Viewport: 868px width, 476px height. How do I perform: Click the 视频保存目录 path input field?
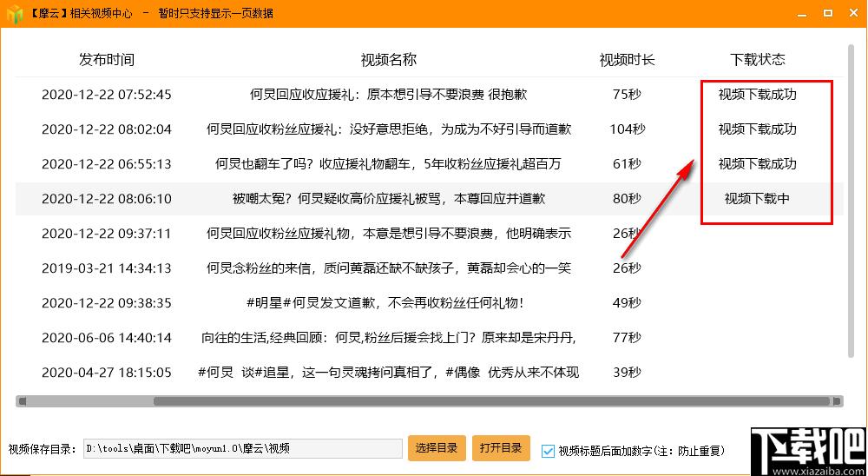click(x=243, y=449)
